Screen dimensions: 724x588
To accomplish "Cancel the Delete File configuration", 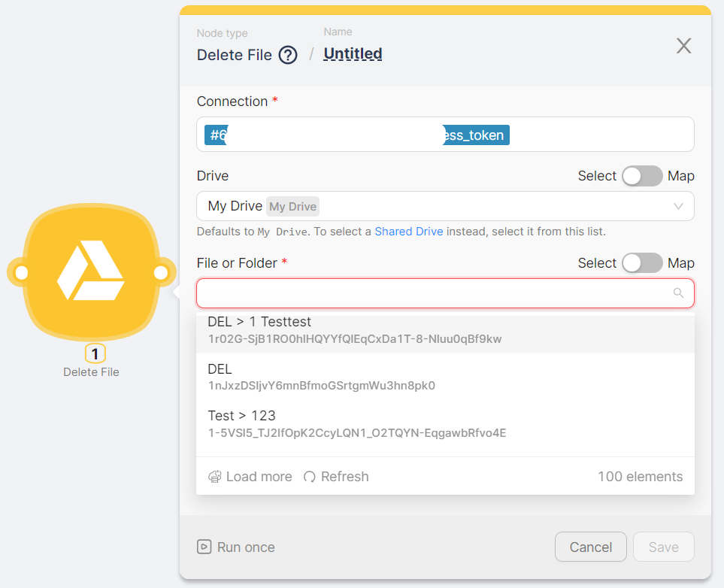I will coord(590,547).
